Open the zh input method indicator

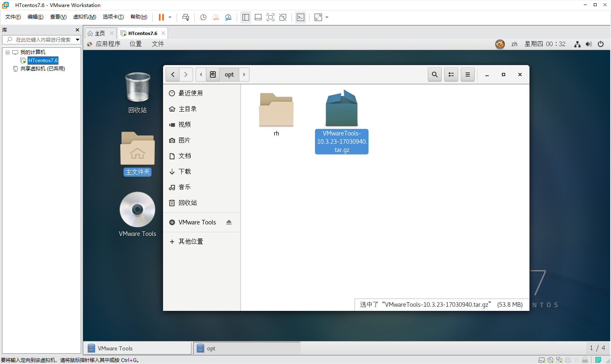pyautogui.click(x=514, y=44)
